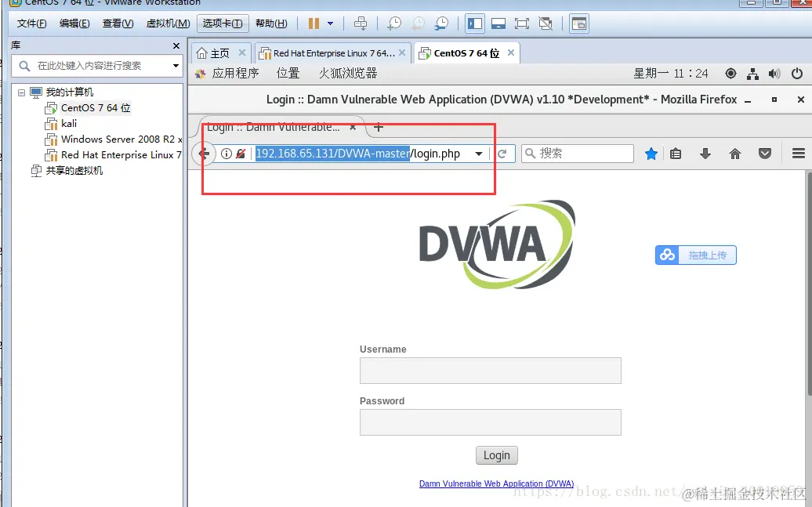812x507 pixels.
Task: Toggle the thumbnail bar view icon
Action: 498,24
